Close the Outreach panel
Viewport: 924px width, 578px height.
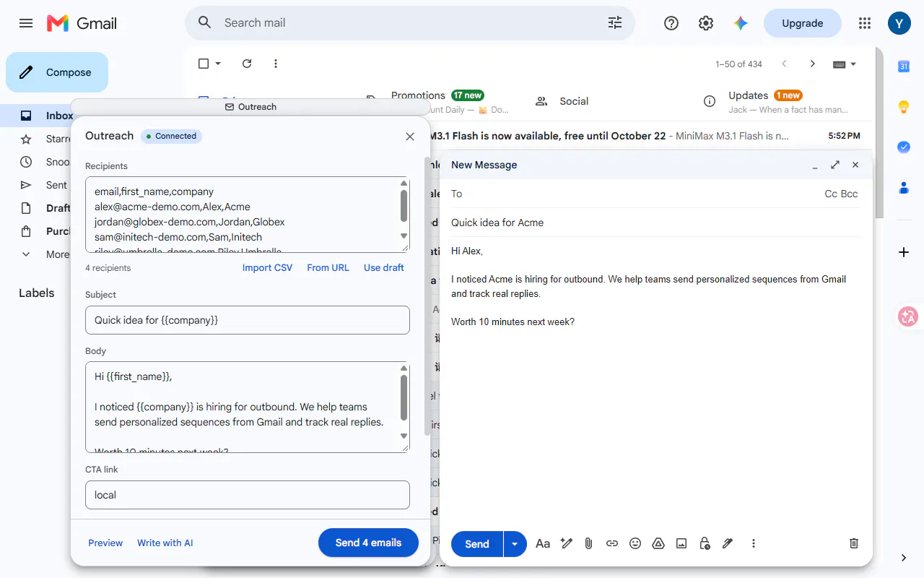pyautogui.click(x=410, y=137)
